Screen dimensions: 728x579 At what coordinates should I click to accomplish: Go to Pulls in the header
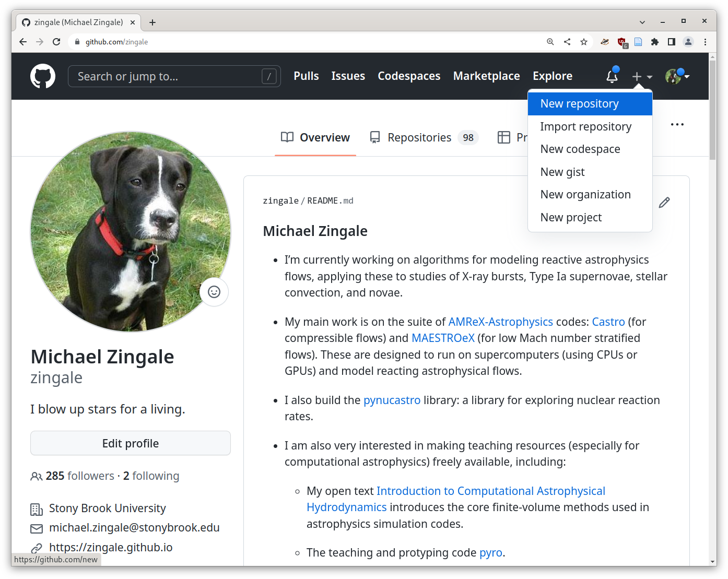click(x=306, y=76)
